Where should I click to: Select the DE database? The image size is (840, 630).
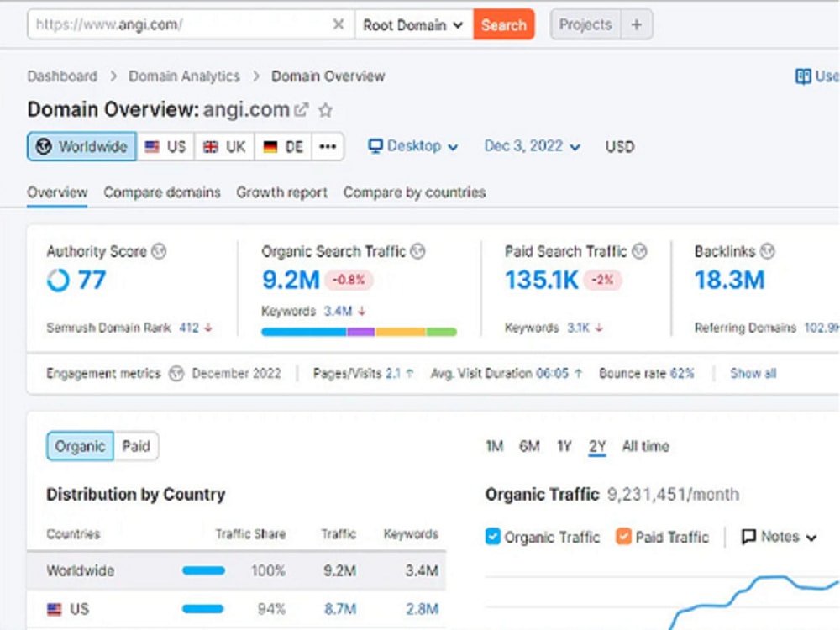coord(283,146)
